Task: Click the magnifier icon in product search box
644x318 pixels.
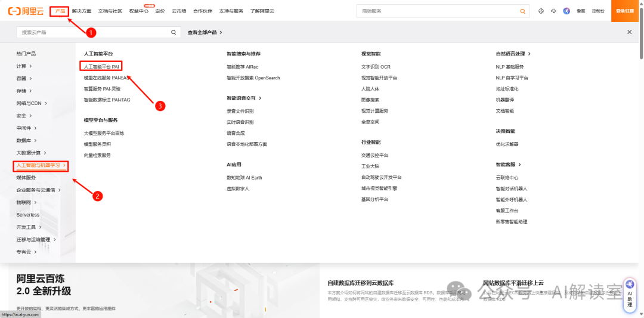Action: click(x=174, y=32)
